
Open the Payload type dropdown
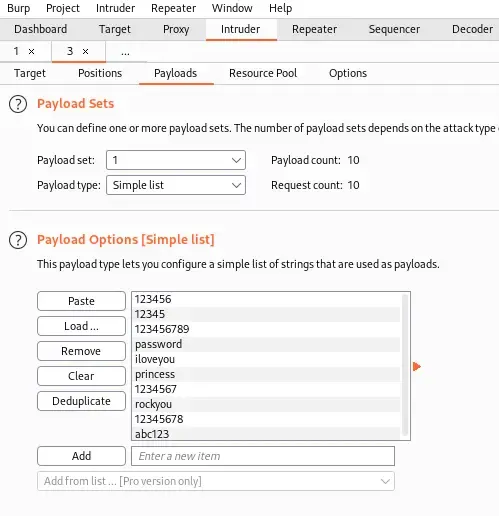click(176, 185)
